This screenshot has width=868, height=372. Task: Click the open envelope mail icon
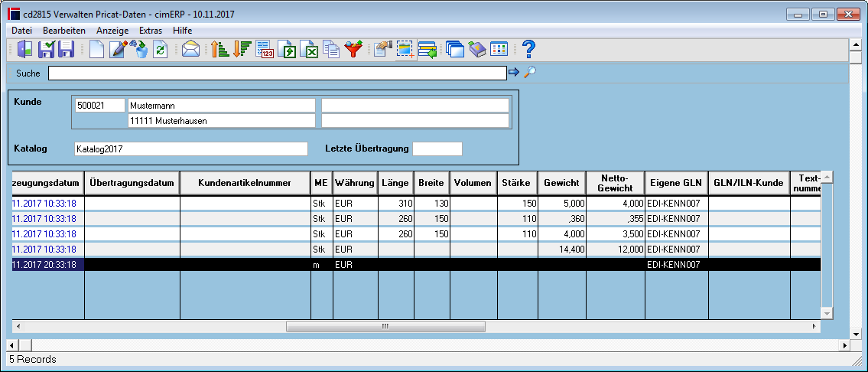190,50
